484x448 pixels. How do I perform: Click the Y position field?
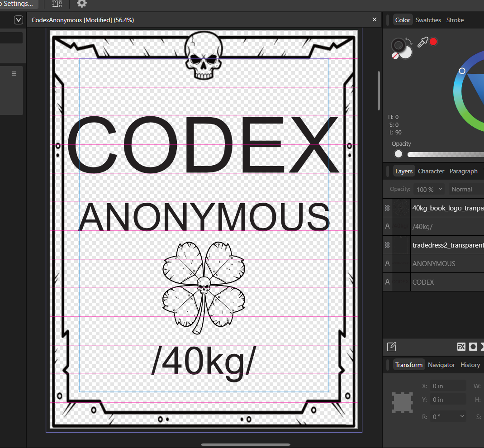tap(448, 400)
